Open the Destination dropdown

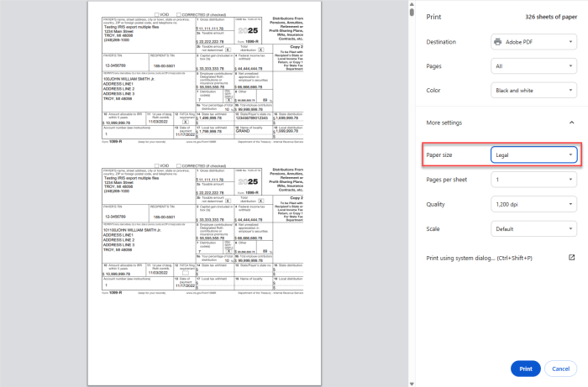click(534, 41)
